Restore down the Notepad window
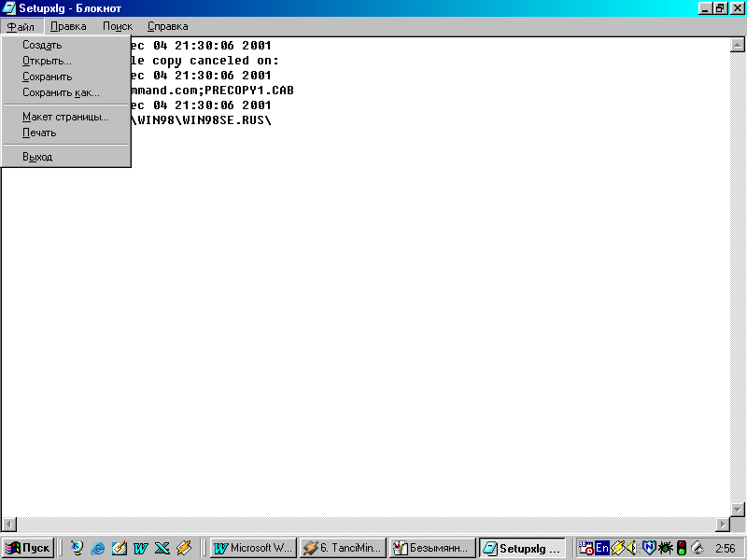 (x=720, y=8)
